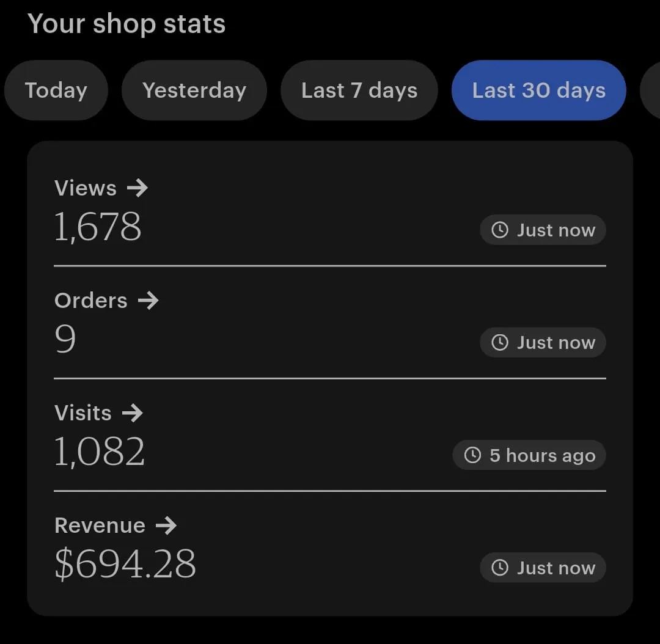Show stats for Last 7 days
The width and height of the screenshot is (660, 644).
(359, 90)
